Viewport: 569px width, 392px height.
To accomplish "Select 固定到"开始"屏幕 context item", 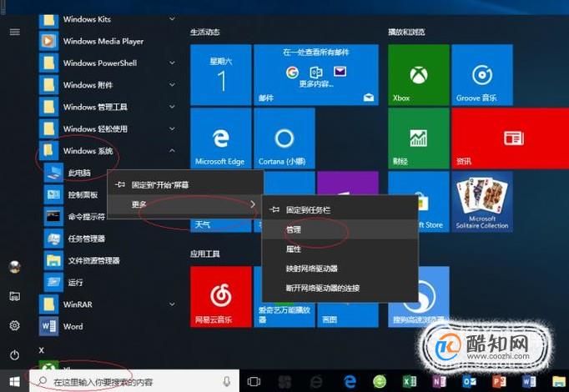I will (185, 185).
